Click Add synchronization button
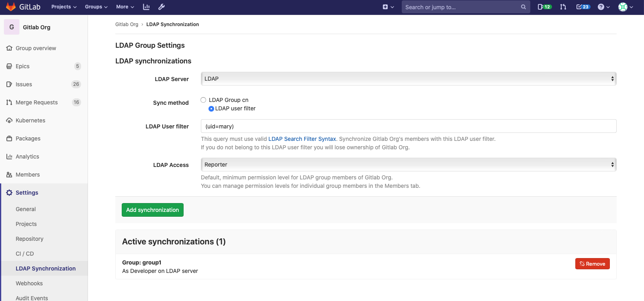Screen dimensions: 644x301 153,210
